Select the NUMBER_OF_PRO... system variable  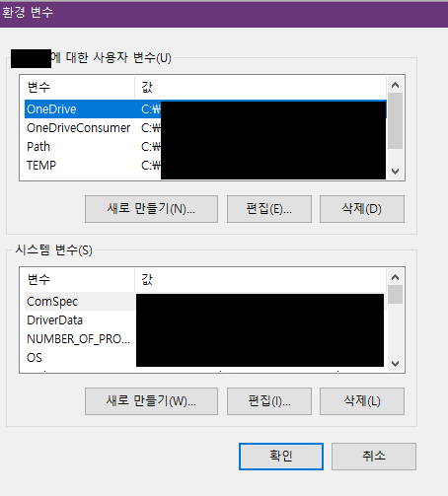[x=205, y=339]
